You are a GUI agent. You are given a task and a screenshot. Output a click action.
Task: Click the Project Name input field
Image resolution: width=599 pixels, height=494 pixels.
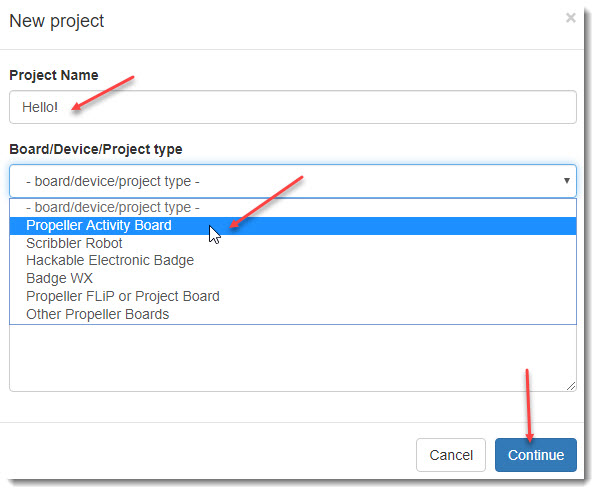pyautogui.click(x=293, y=107)
